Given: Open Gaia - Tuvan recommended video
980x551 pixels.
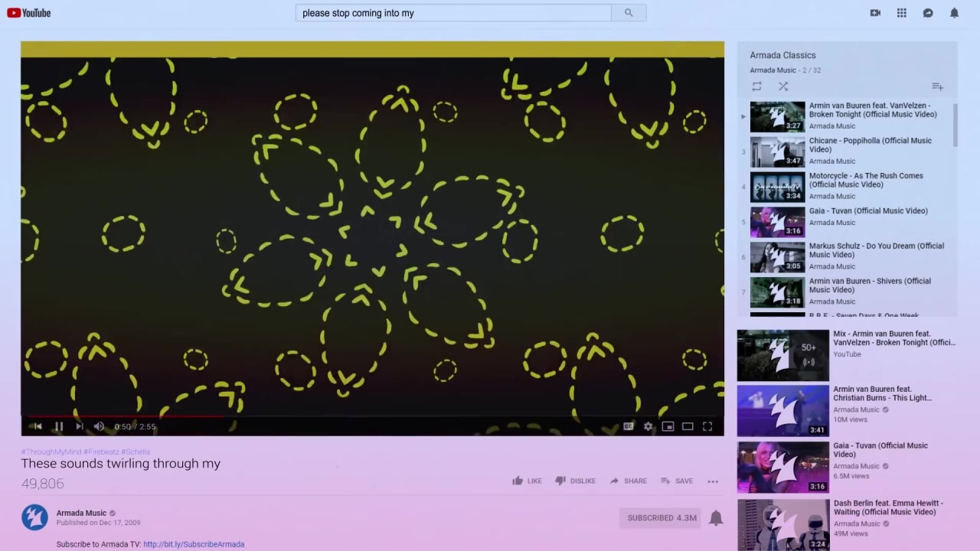Looking at the screenshot, I should (847, 467).
